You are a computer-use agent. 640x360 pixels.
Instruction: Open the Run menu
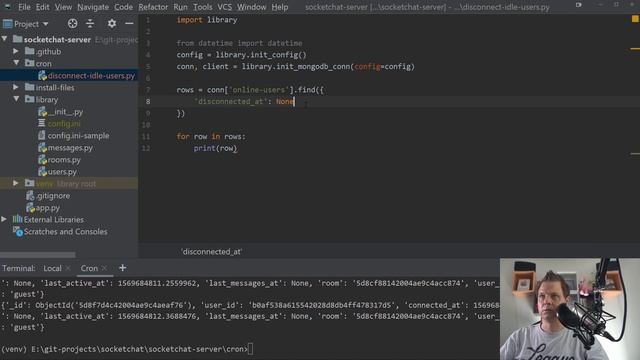(x=180, y=7)
